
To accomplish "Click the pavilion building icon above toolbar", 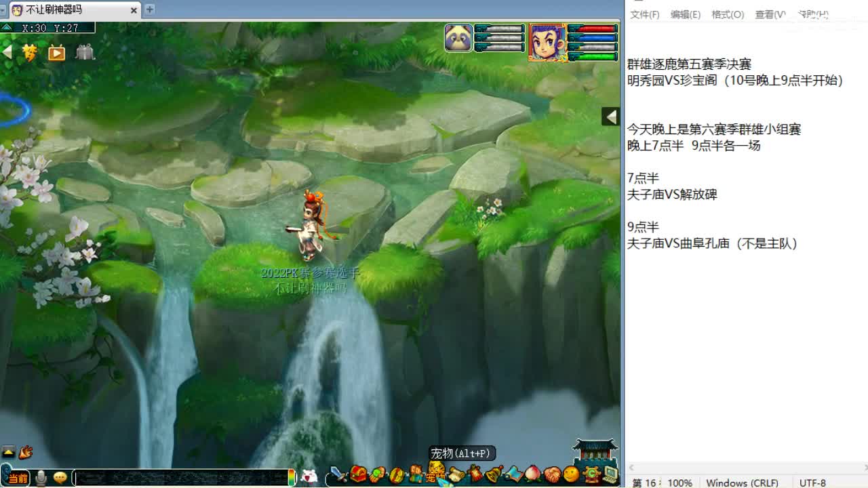I will click(x=595, y=451).
